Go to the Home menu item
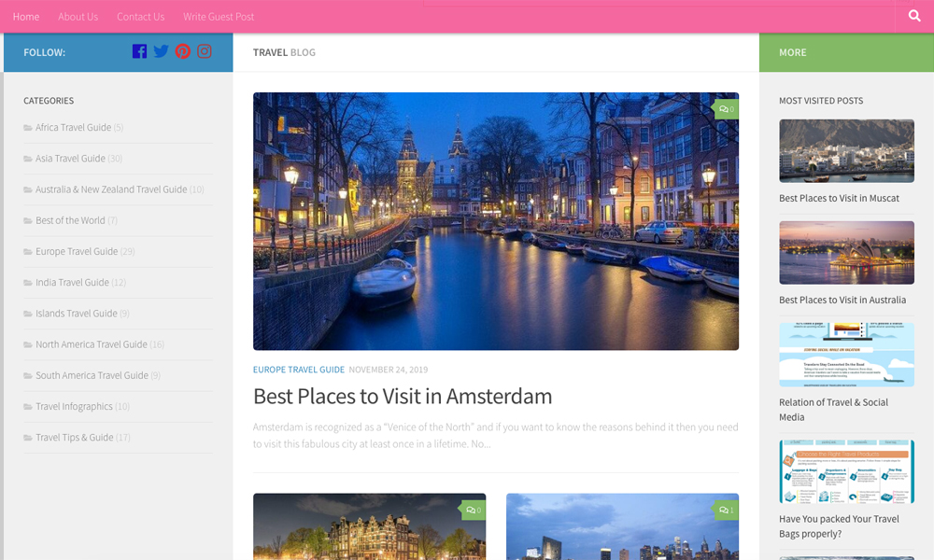 click(x=26, y=17)
